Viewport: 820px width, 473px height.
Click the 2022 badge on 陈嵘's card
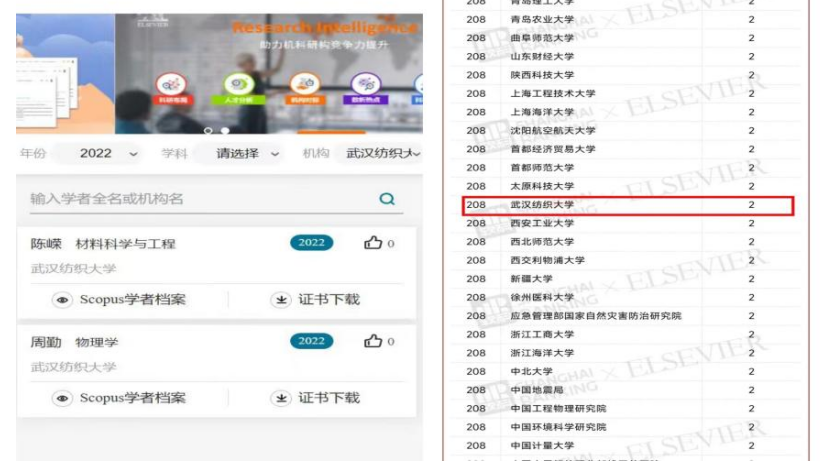[x=312, y=243]
